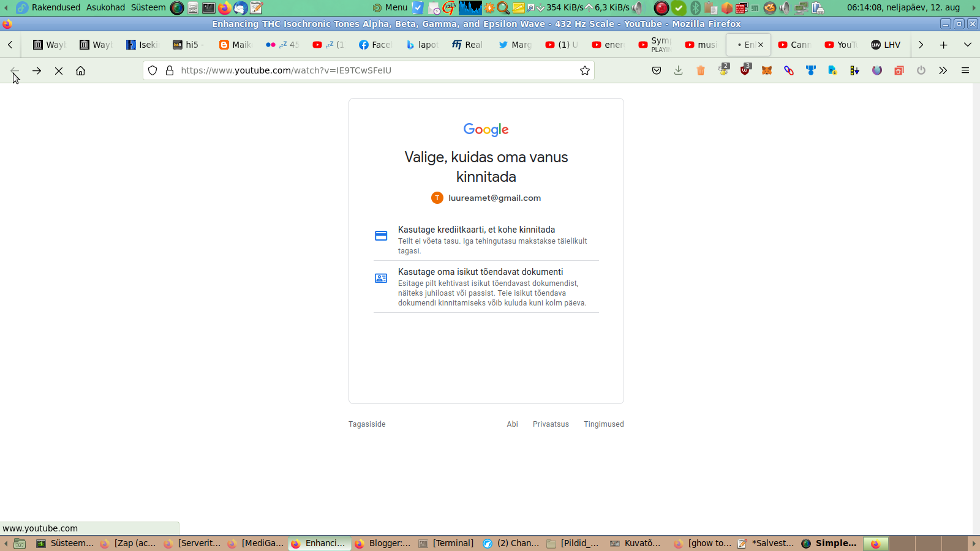This screenshot has width=980, height=551.
Task: Open the MetaMask fox extension
Action: coord(767,70)
